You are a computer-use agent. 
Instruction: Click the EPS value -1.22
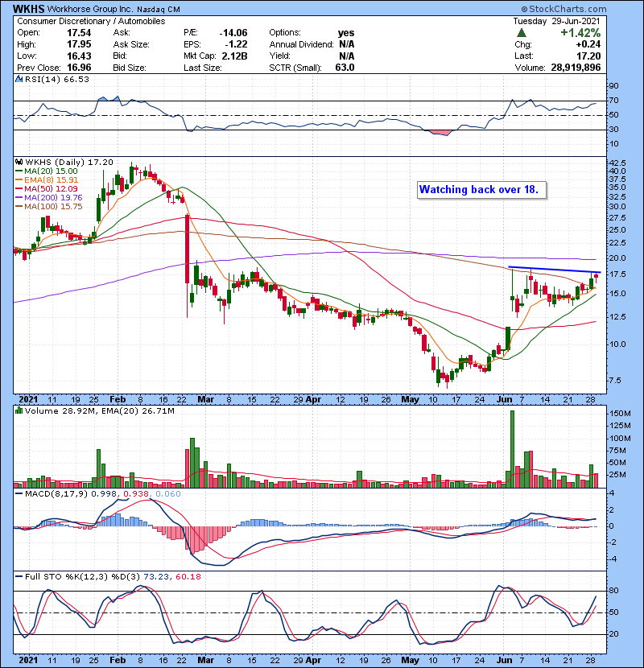pos(236,44)
